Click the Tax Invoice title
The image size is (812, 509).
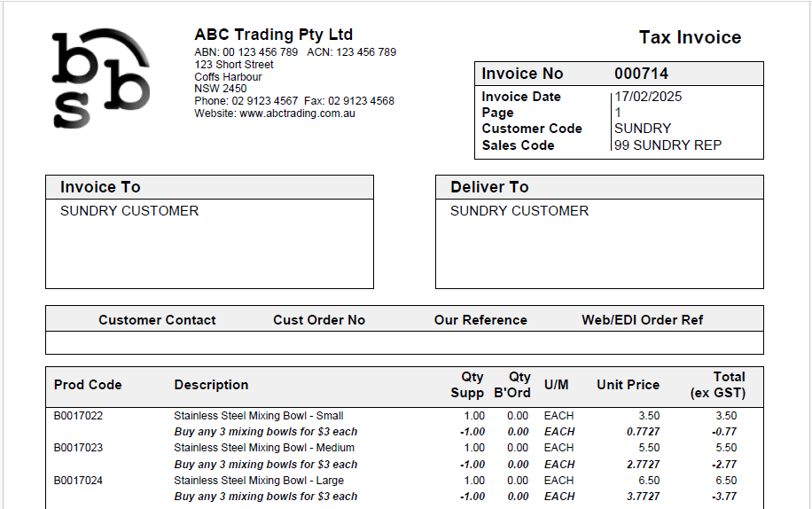690,37
